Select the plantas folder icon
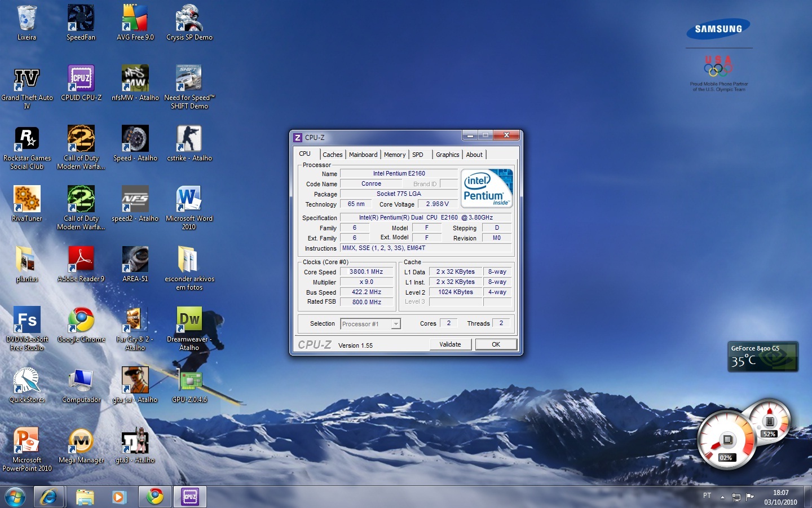The width and height of the screenshot is (812, 508). point(27,264)
